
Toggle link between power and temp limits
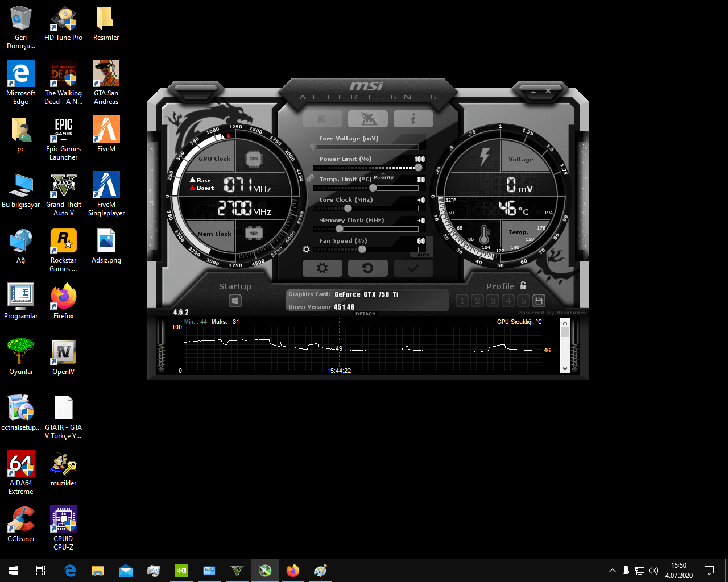point(310,178)
